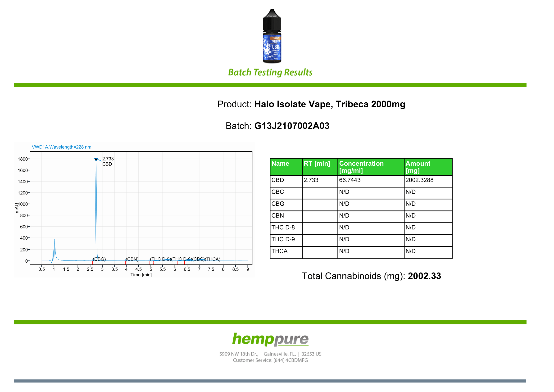Viewport: 554px width, 392px height.
Task: Click the address '5909 NW 18th Dr.'
Action: [x=239, y=354]
